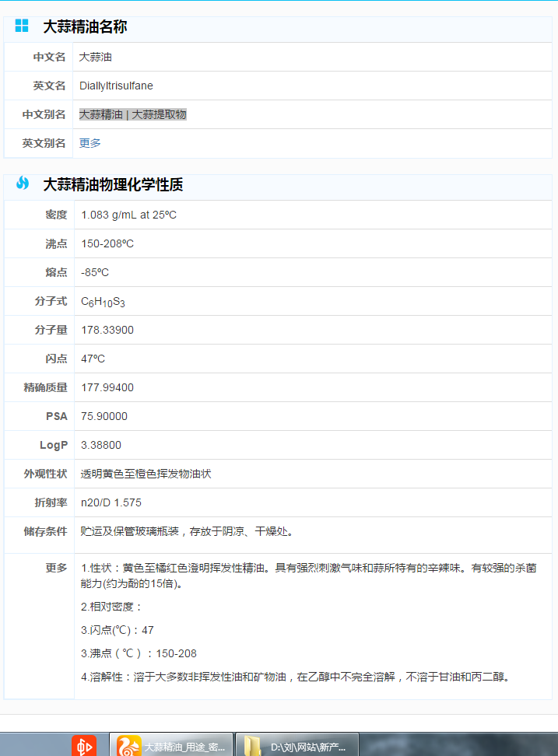Click the solubility line starting 4.溶解性

pos(295,677)
